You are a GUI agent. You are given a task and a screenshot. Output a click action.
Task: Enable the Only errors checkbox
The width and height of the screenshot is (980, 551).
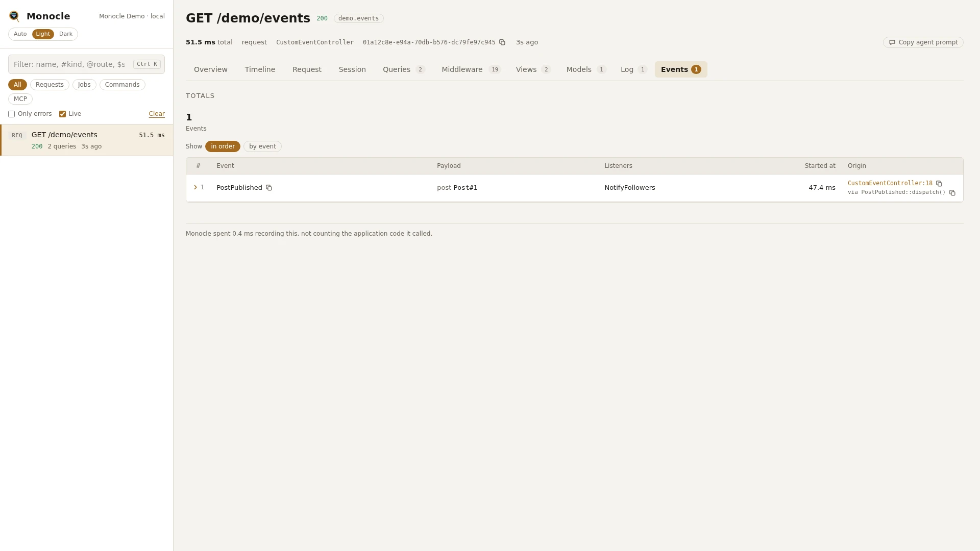[x=11, y=114]
